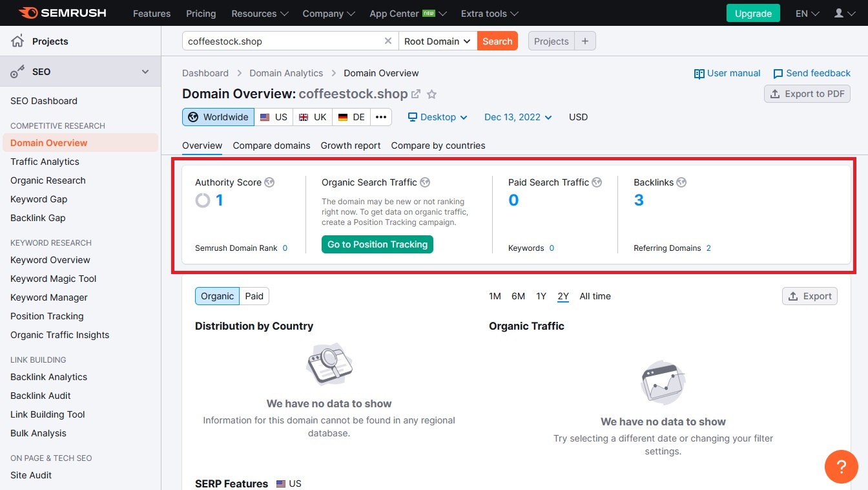Open the Send feedback link
868x490 pixels.
pyautogui.click(x=812, y=73)
